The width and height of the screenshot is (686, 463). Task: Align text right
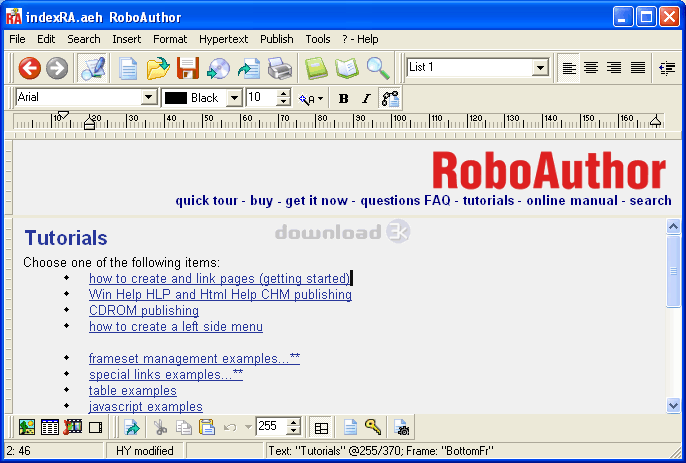(614, 68)
